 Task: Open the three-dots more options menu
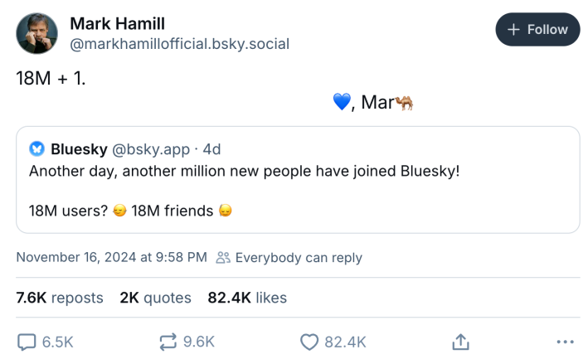point(565,342)
